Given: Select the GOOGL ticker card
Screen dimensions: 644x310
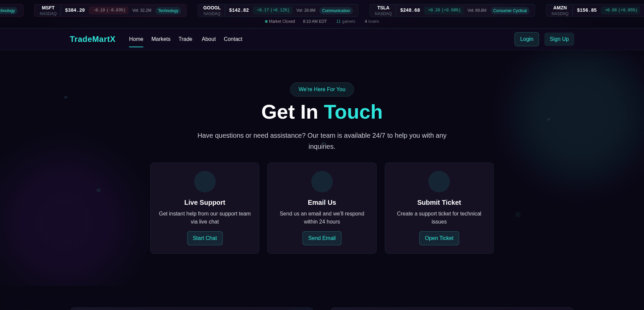Looking at the screenshot, I should tap(278, 10).
